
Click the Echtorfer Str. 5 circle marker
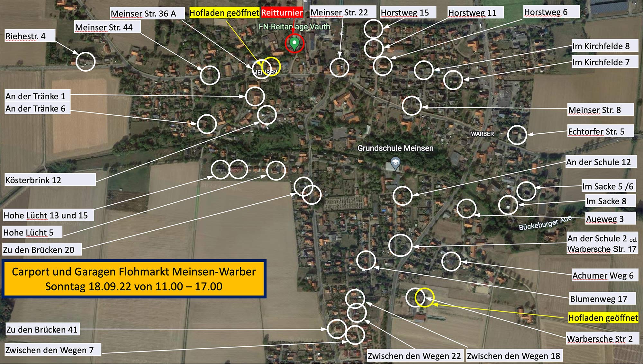(x=517, y=135)
